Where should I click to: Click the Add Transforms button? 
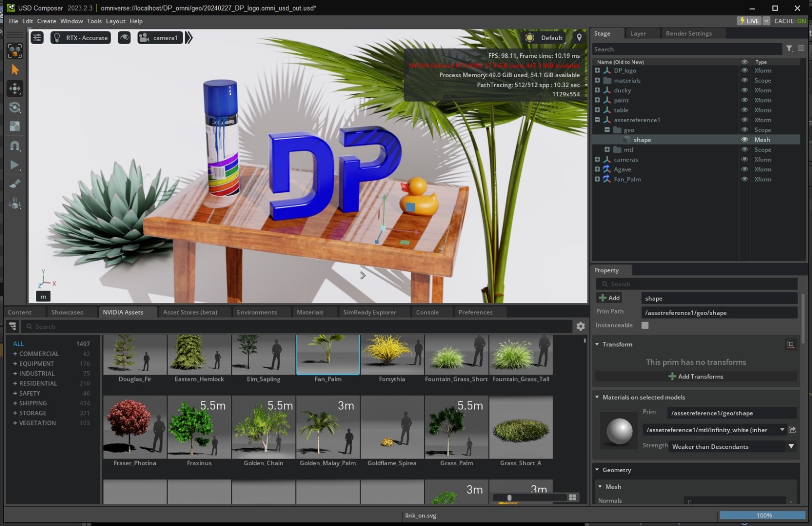coord(696,376)
